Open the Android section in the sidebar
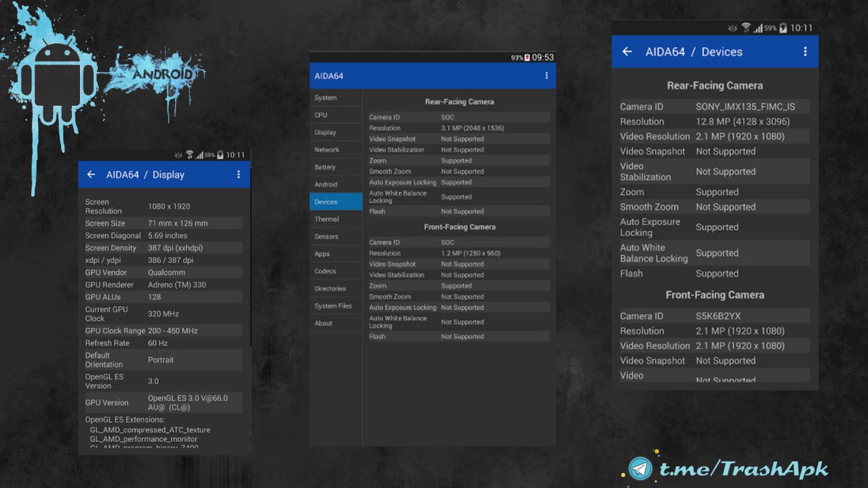This screenshot has height=488, width=868. (336, 184)
